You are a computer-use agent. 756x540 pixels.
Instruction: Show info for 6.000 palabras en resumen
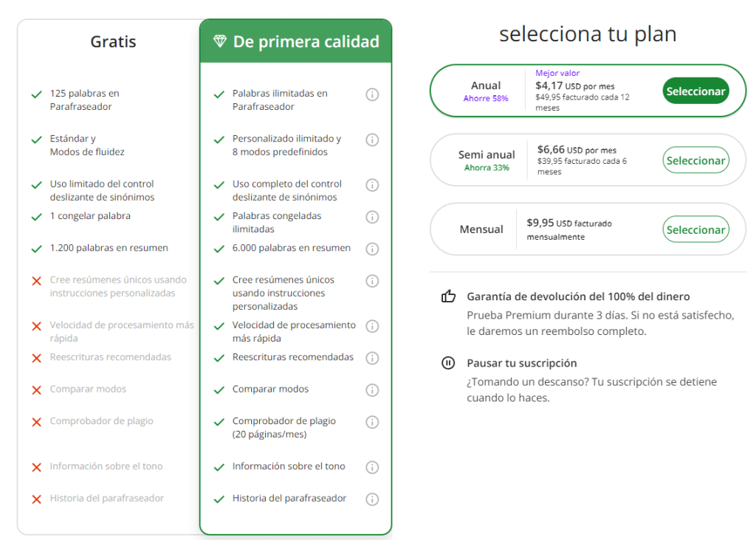point(372,249)
